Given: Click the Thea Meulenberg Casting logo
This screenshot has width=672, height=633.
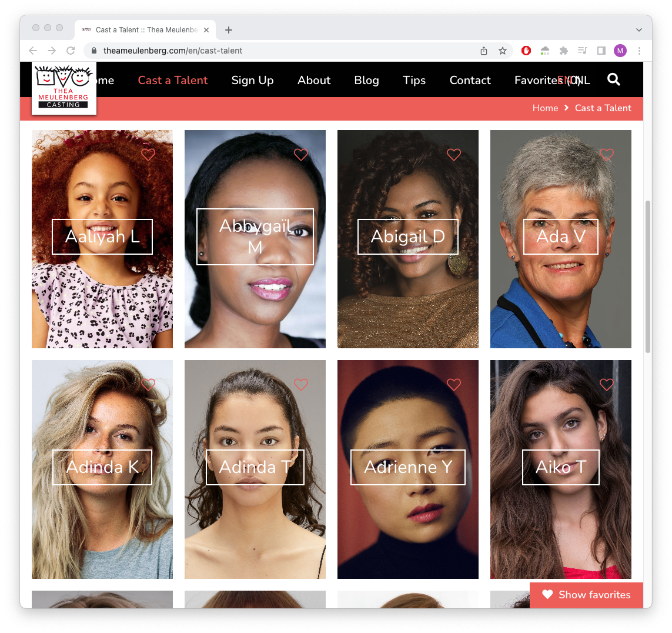Looking at the screenshot, I should tap(64, 88).
